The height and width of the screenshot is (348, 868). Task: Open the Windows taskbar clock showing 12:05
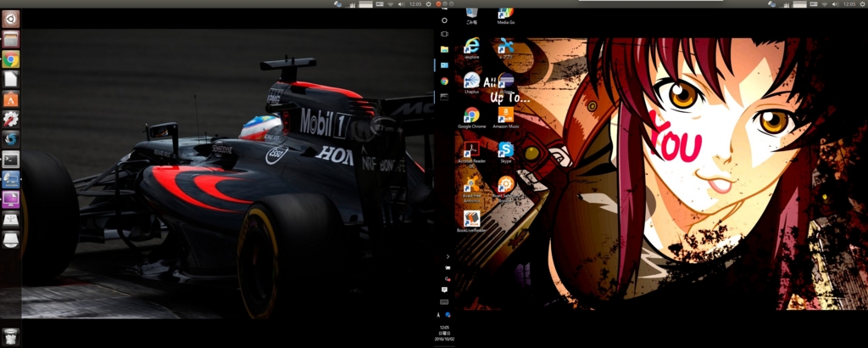(x=444, y=333)
